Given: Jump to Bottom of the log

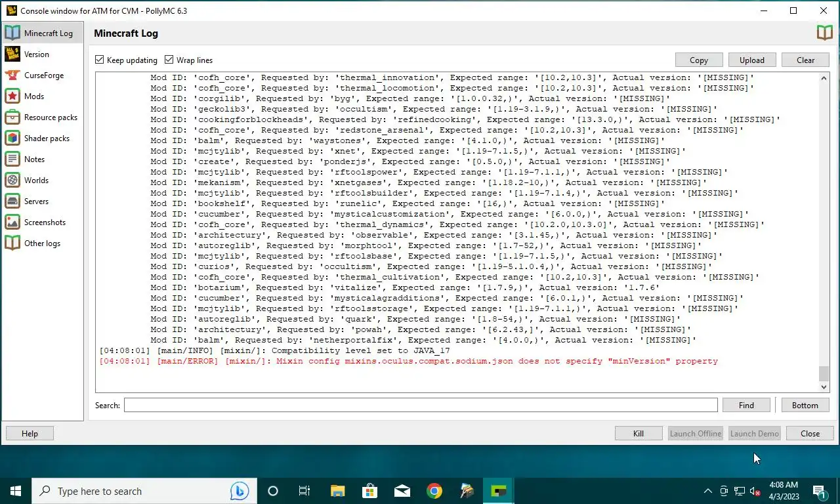Looking at the screenshot, I should point(805,405).
